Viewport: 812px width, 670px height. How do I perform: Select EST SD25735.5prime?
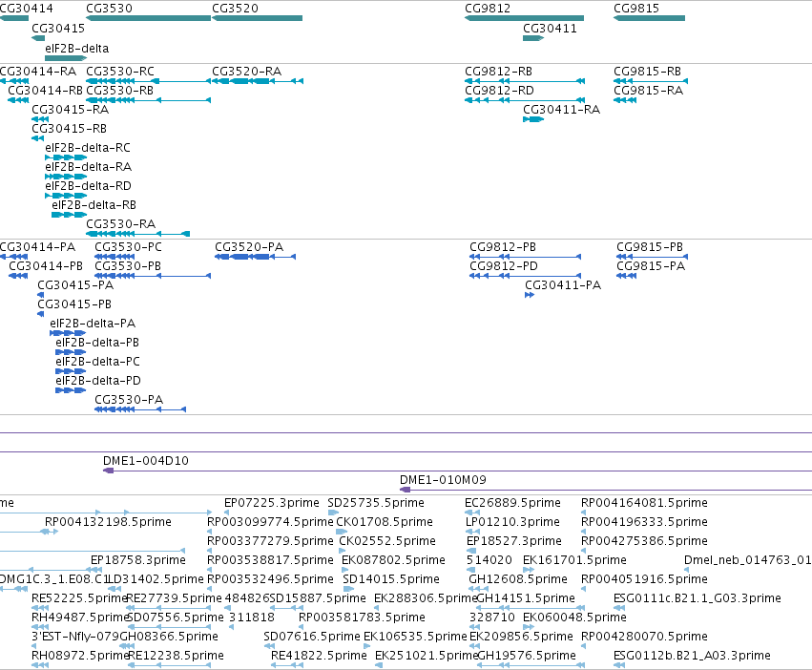tap(376, 503)
